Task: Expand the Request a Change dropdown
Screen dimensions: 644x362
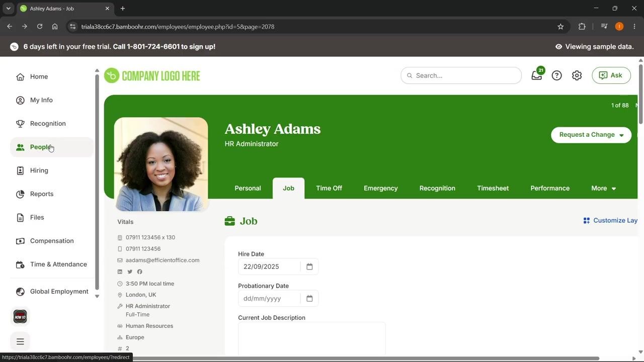Action: tap(591, 135)
